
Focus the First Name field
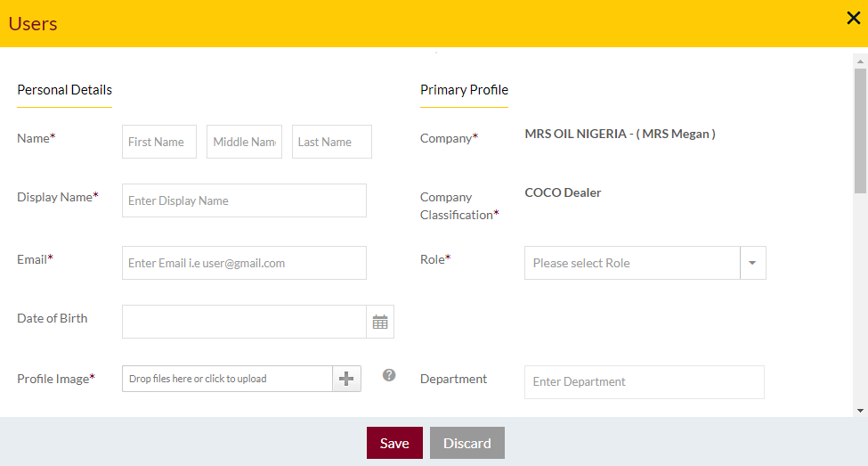coord(159,142)
